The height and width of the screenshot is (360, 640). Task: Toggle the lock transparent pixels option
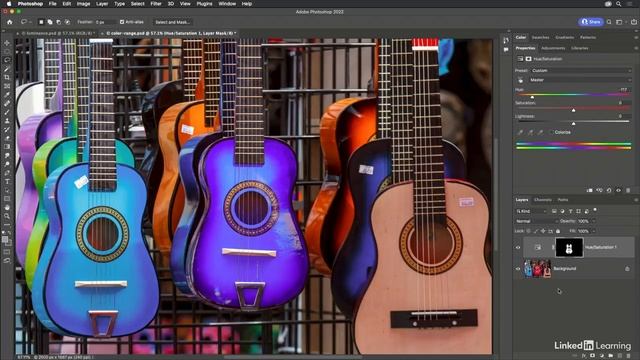click(529, 231)
